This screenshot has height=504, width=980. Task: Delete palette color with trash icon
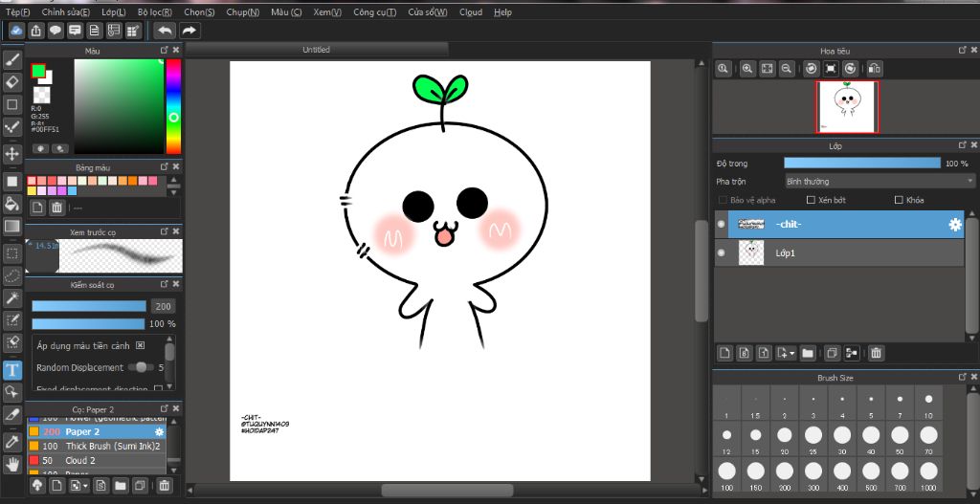coord(56,208)
